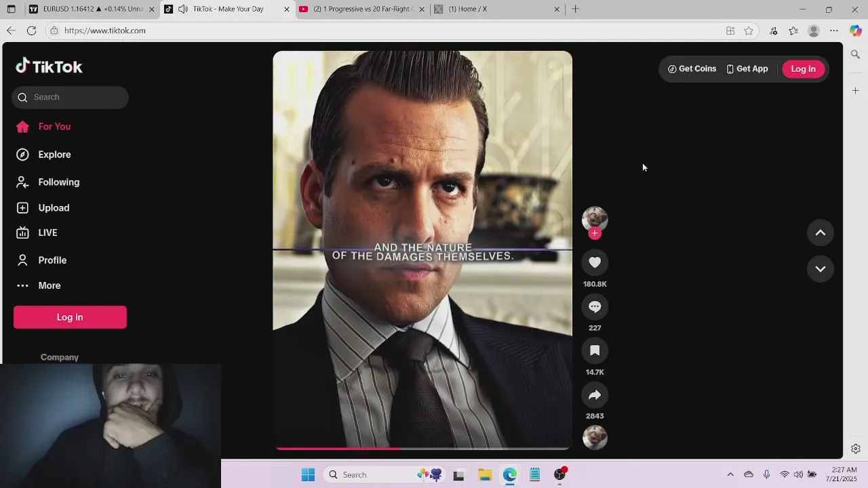The image size is (868, 488).
Task: Bookmark the video with the favorites icon
Action: [x=595, y=351]
